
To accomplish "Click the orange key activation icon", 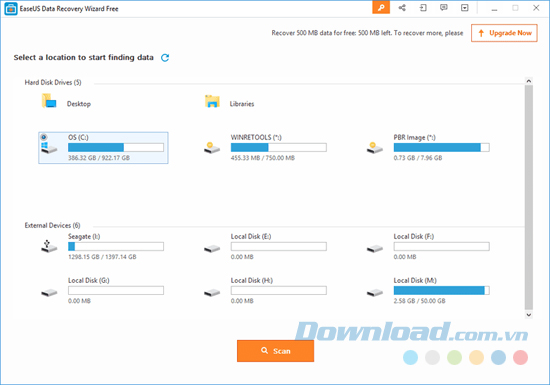I will tap(381, 7).
